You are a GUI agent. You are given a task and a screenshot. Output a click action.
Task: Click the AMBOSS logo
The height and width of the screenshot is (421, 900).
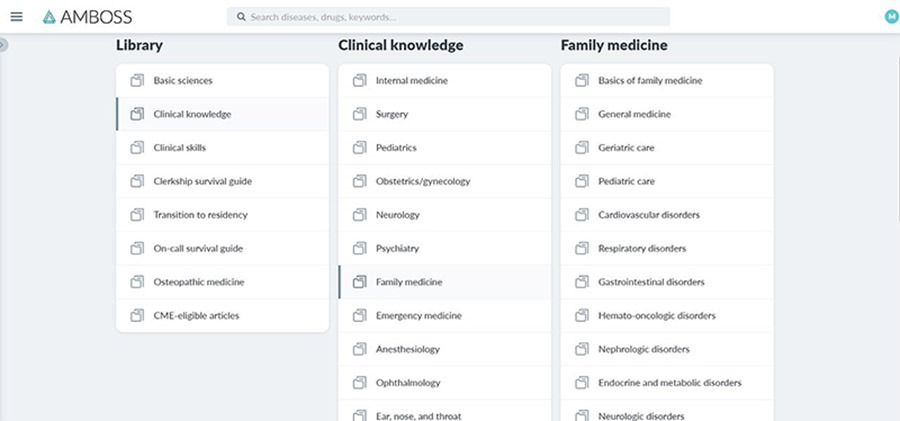coord(88,17)
